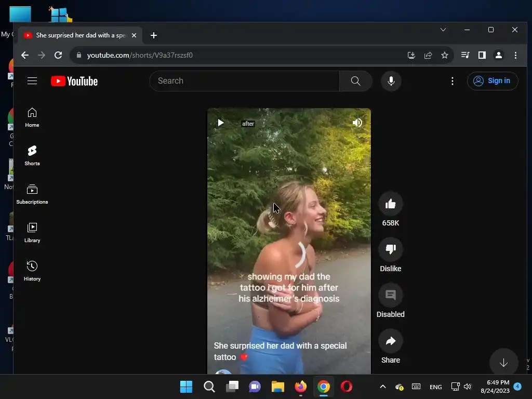Click the Disabled comments icon
The image size is (532, 399).
[x=391, y=295]
